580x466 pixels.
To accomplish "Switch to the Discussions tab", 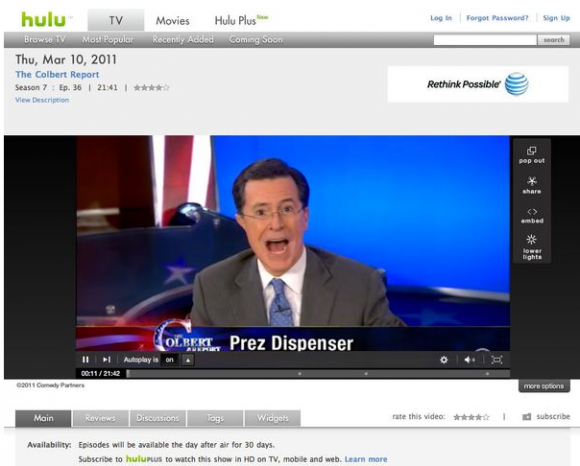I will point(158,418).
